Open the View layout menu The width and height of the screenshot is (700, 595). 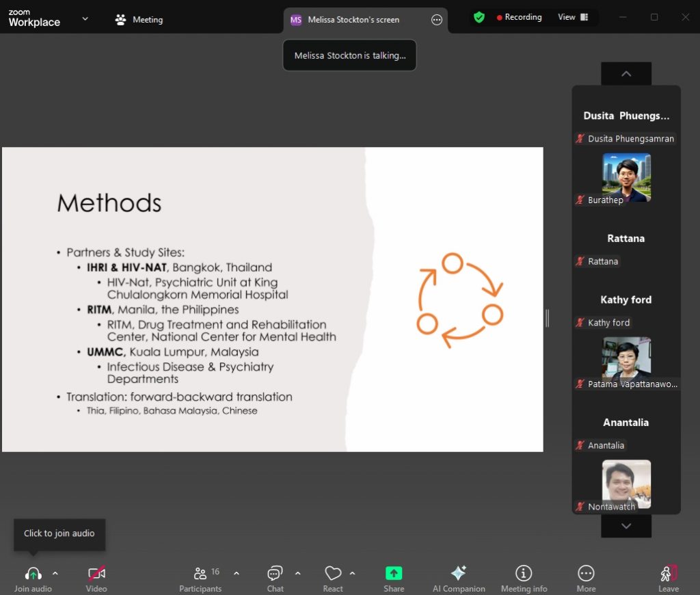[x=572, y=17]
